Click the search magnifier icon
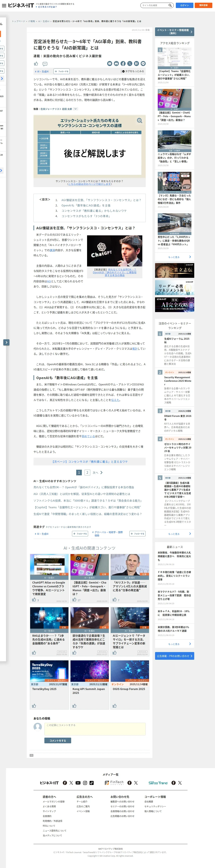215x868 pixels. point(170,5)
